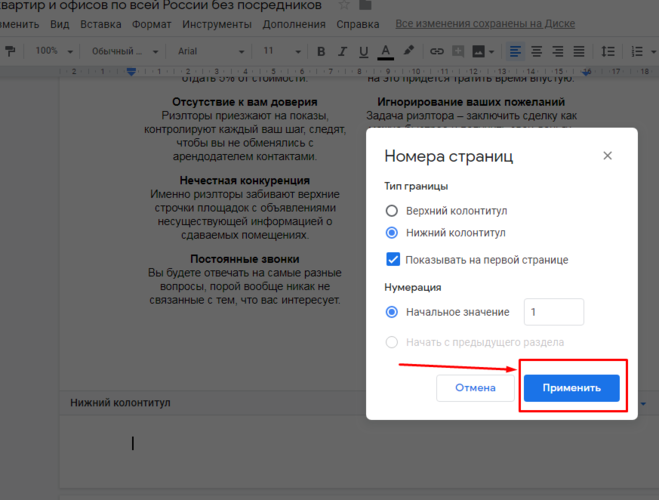Open the Вставка menu
This screenshot has height=500, width=659.
coord(100,23)
